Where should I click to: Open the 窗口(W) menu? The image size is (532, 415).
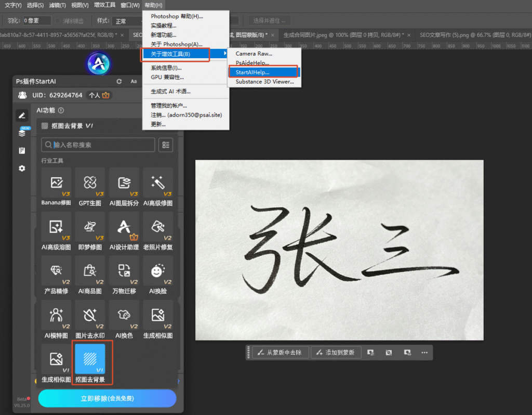click(x=130, y=5)
